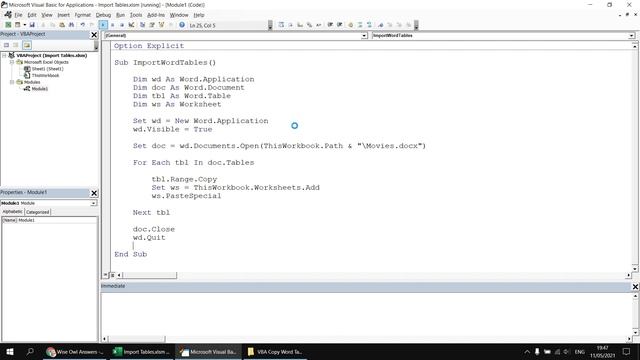Select ThisWorkbook in project tree
The image size is (640, 360).
pyautogui.click(x=45, y=76)
